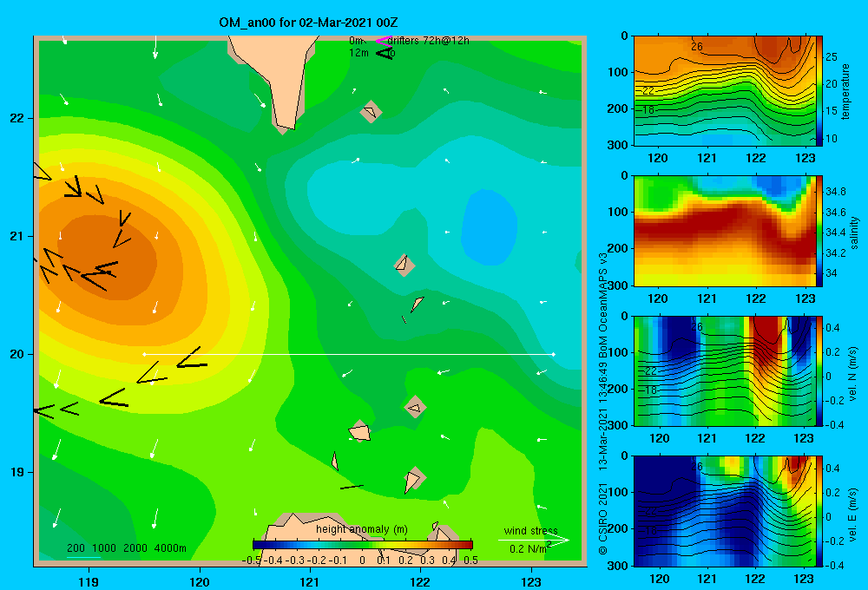The width and height of the screenshot is (868, 590).
Task: Click the 'wind stress' label
Action: click(x=531, y=530)
